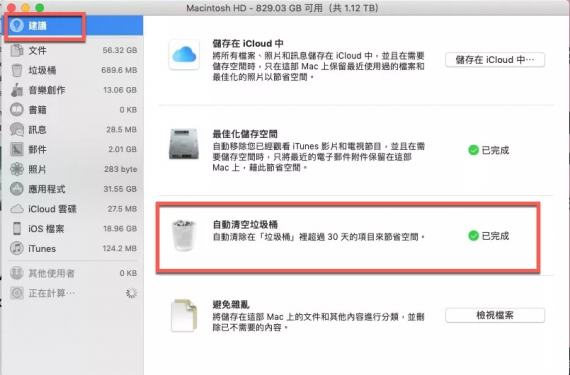Click the 正在計算 disk icon in the sidebar
This screenshot has width=570, height=375.
pos(17,293)
